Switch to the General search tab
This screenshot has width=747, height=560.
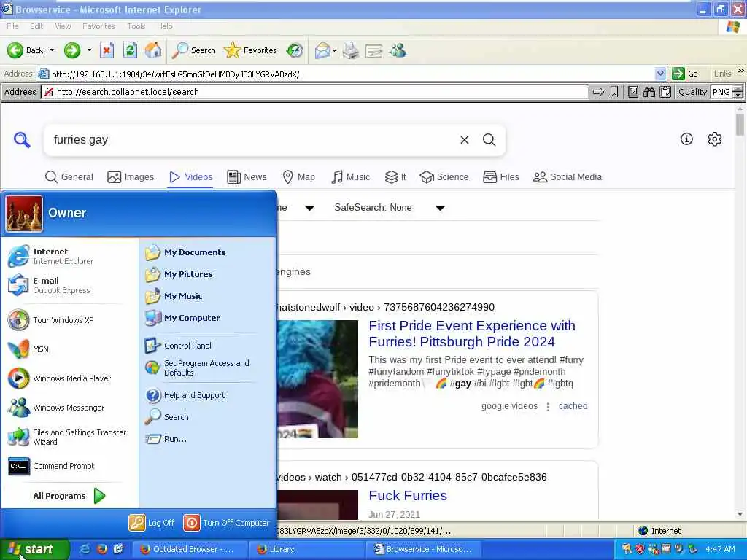point(69,177)
